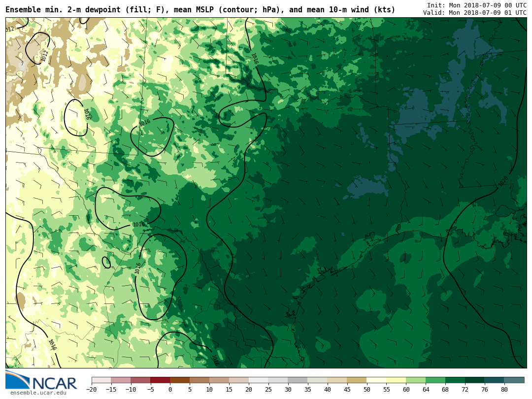Screen dimensions: 532x399
Task: Pick the pale yellow swatch between 50 and 55
Action: pos(377,380)
